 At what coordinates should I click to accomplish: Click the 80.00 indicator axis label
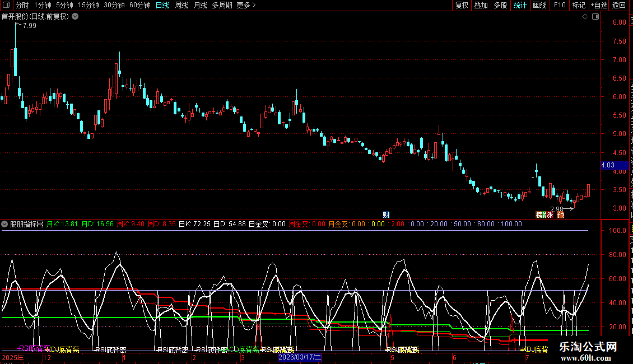[617, 255]
